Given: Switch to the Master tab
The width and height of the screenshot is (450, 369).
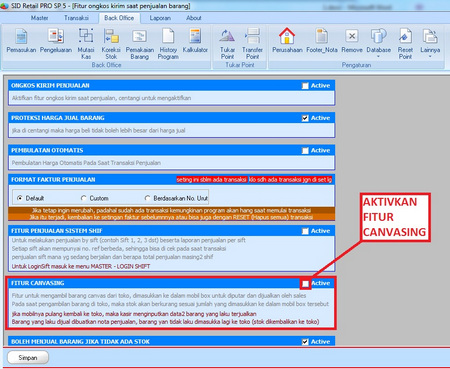Looking at the screenshot, I should point(39,18).
